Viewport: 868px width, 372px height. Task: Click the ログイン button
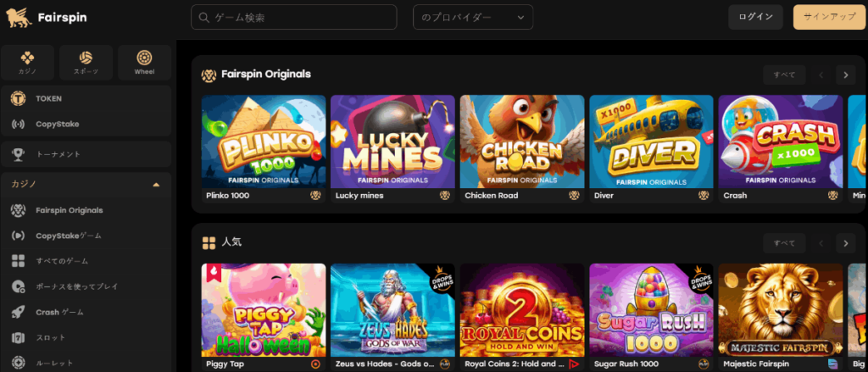point(755,17)
